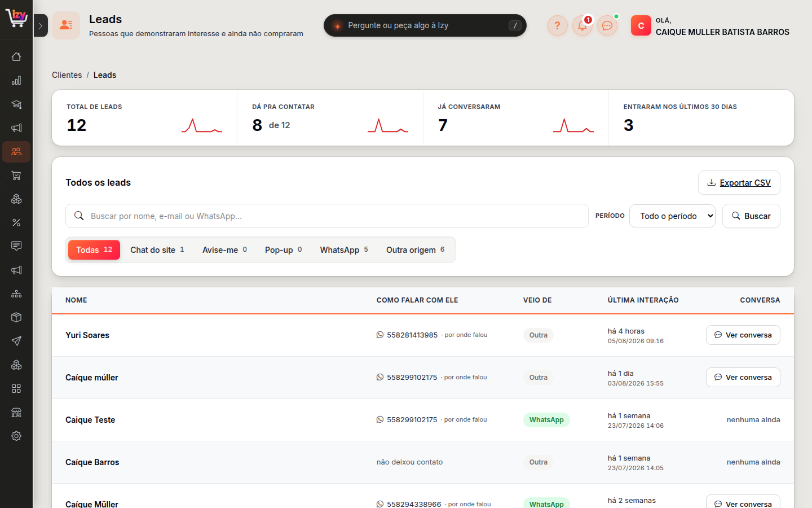Open the settings gear sidebar icon
Screen dimensions: 812x508
coord(16,436)
